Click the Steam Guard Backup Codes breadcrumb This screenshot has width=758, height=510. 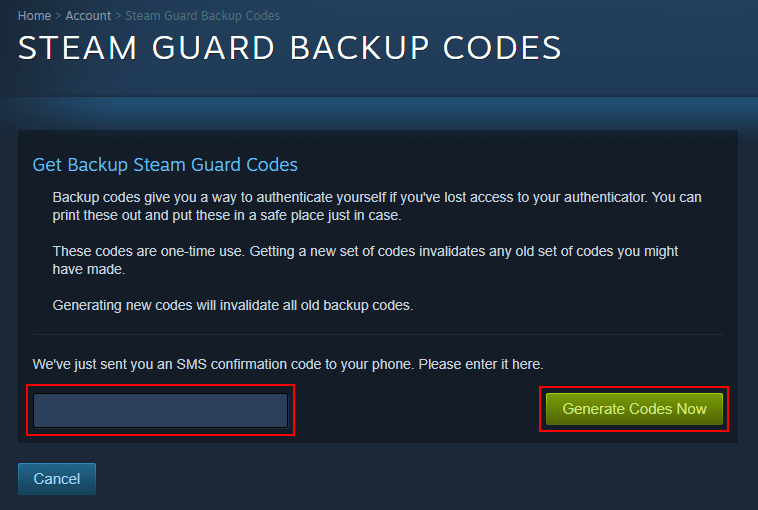(201, 16)
